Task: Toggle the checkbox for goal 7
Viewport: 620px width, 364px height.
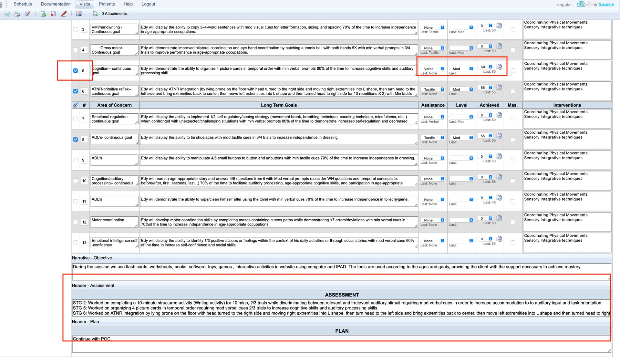Action: pyautogui.click(x=76, y=119)
